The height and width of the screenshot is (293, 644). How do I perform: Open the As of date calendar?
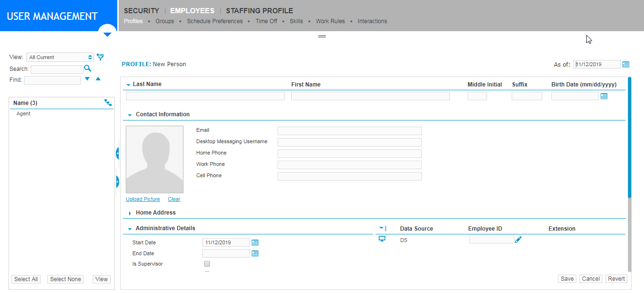(626, 64)
